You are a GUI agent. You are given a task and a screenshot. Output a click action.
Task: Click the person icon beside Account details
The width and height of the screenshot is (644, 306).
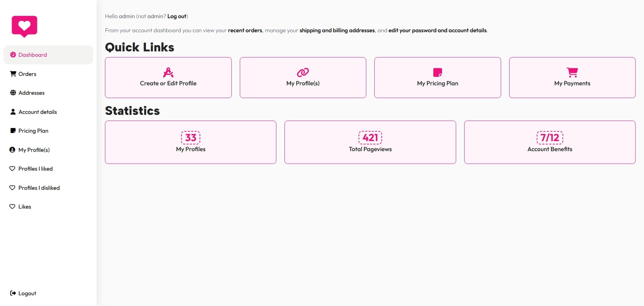(13, 112)
